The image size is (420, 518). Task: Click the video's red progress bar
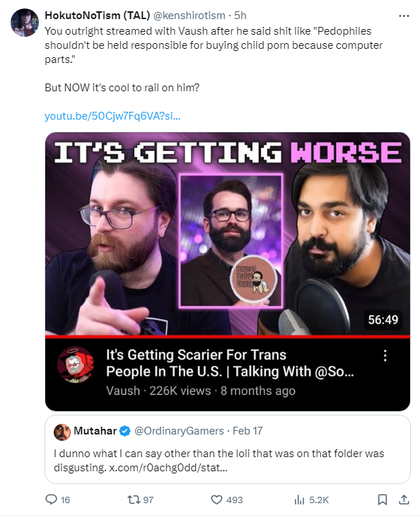[x=228, y=337]
